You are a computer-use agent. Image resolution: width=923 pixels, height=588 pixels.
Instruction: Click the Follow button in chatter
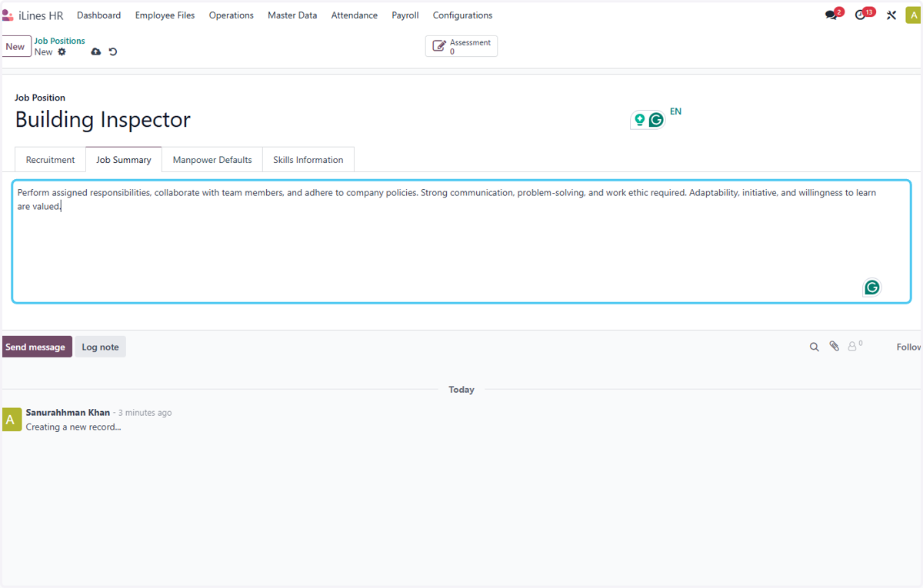coord(909,347)
